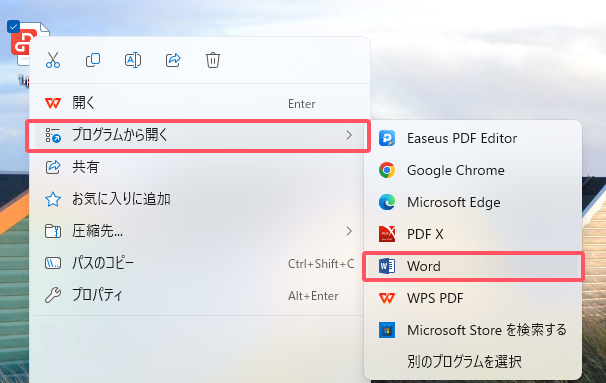Click Word logo icon in submenu
Viewport: 606px width, 383px height.
point(387,266)
